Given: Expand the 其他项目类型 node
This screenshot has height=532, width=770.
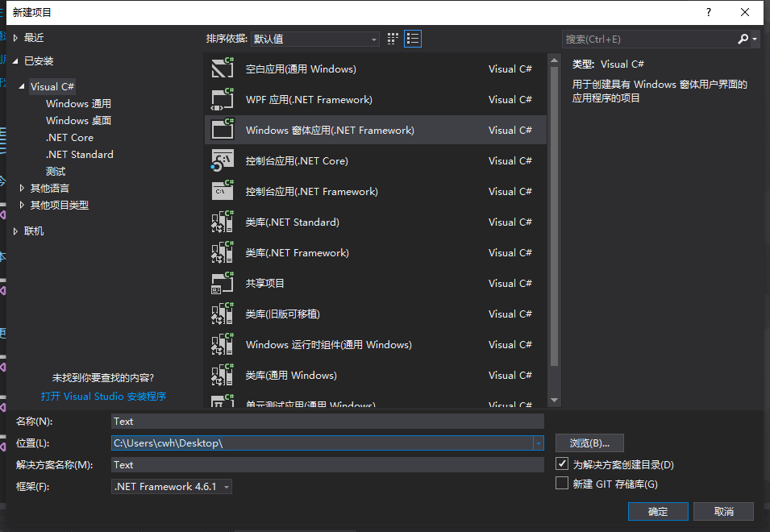Looking at the screenshot, I should 22,206.
